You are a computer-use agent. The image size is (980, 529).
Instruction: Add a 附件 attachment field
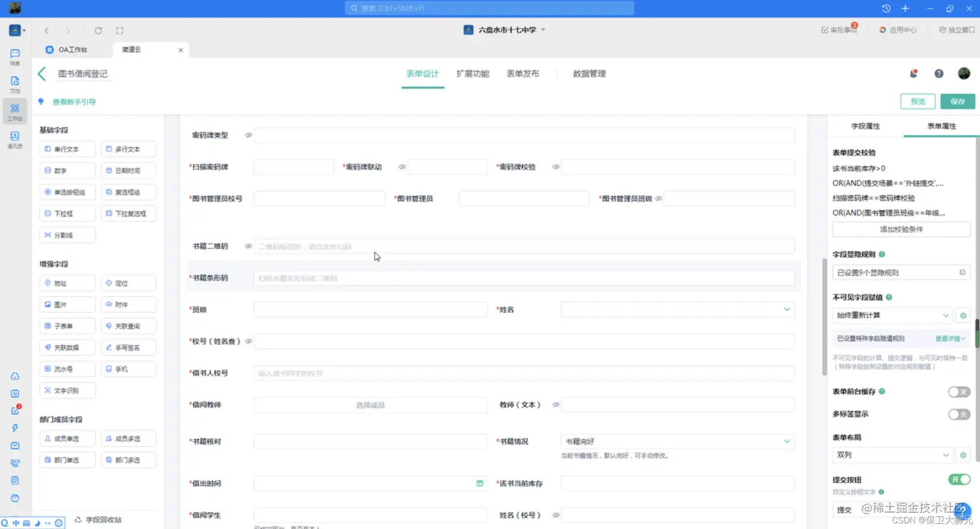[x=128, y=305]
